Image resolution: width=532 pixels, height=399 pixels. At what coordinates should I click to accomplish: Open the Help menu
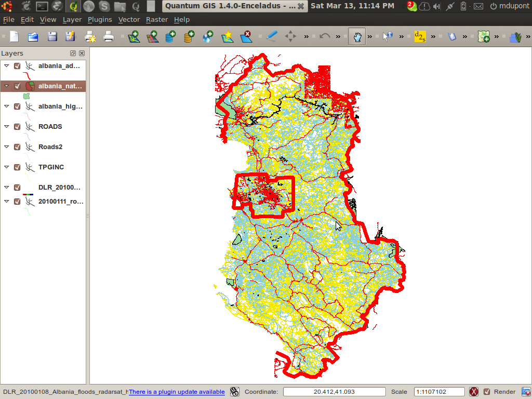click(181, 20)
